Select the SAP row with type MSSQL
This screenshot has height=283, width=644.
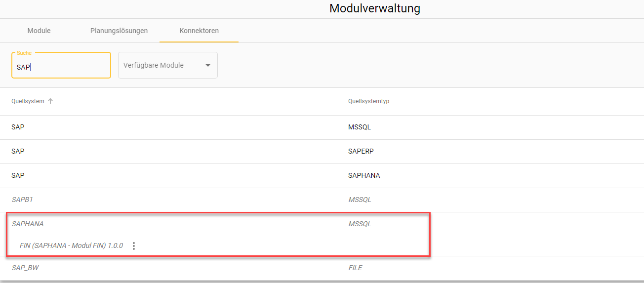pyautogui.click(x=18, y=127)
